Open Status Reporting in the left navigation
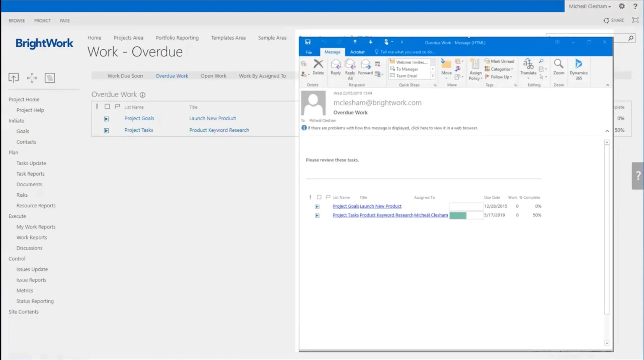Image resolution: width=644 pixels, height=360 pixels. tap(35, 301)
